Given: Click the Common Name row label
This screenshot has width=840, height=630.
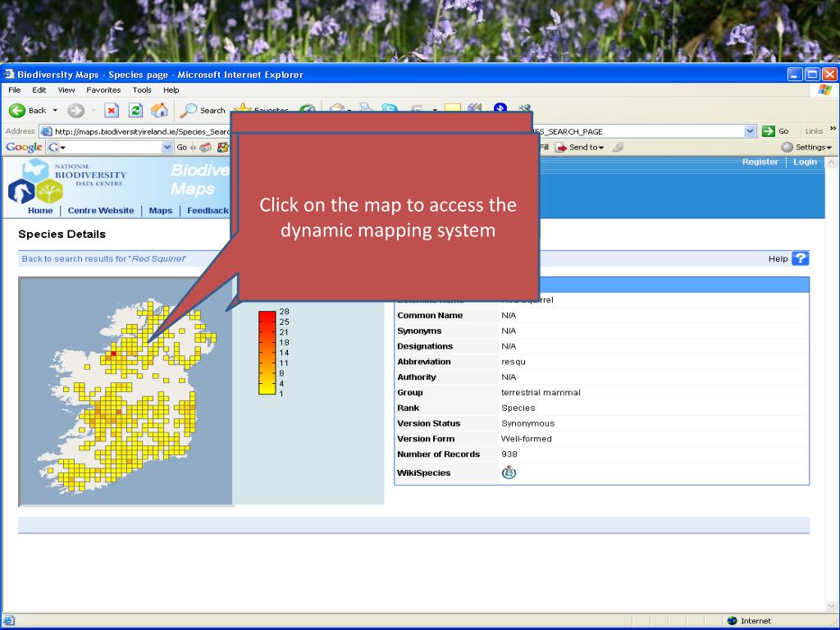Looking at the screenshot, I should (430, 316).
